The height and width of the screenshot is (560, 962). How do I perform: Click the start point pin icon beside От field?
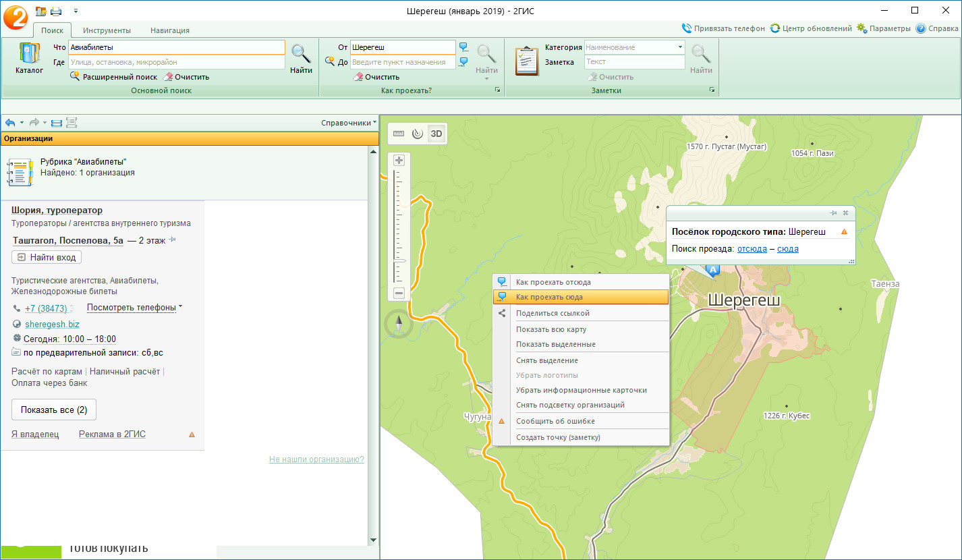[463, 47]
